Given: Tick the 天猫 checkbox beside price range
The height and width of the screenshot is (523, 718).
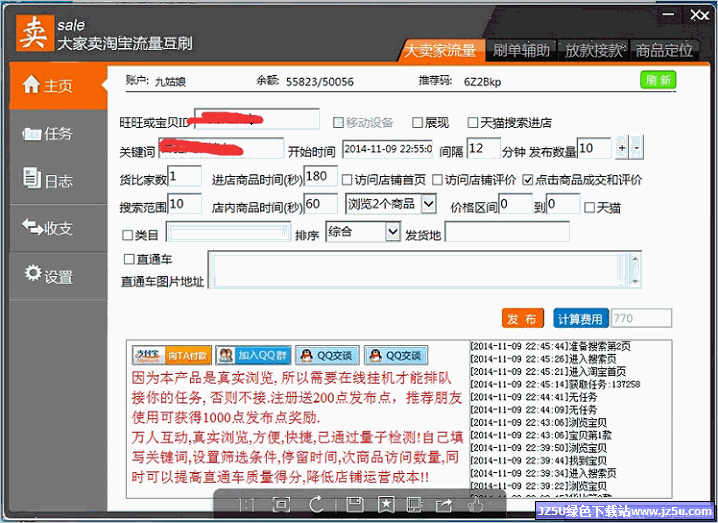Looking at the screenshot, I should click(590, 207).
